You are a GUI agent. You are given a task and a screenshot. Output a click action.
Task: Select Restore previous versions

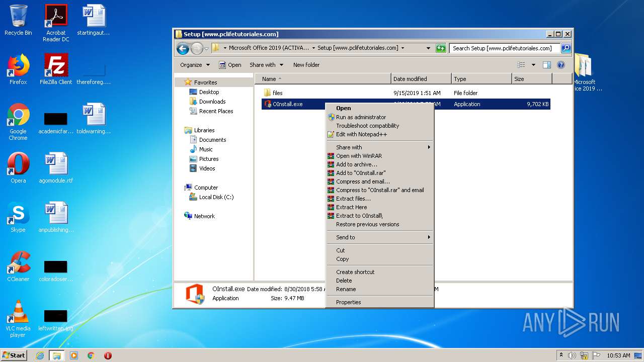click(x=379, y=224)
